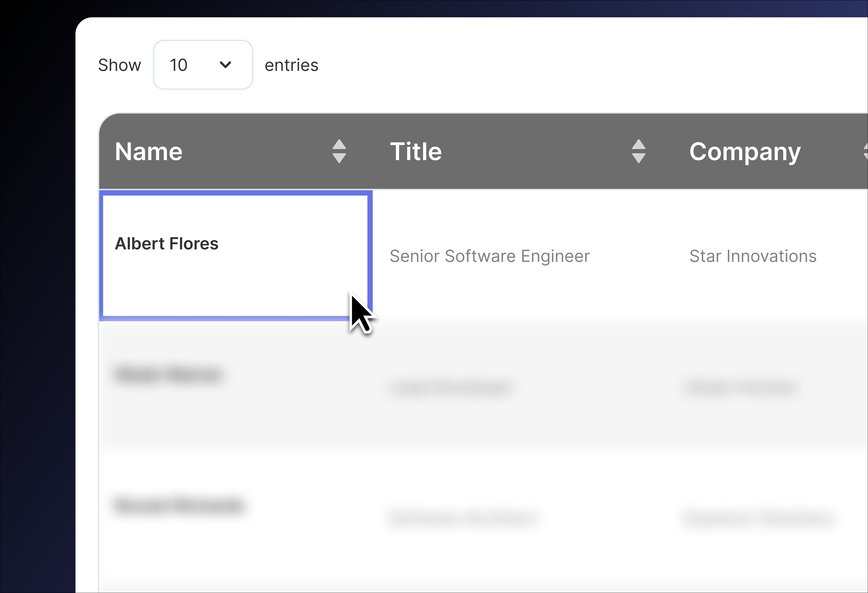
Task: Click the Company column header label
Action: click(x=745, y=152)
